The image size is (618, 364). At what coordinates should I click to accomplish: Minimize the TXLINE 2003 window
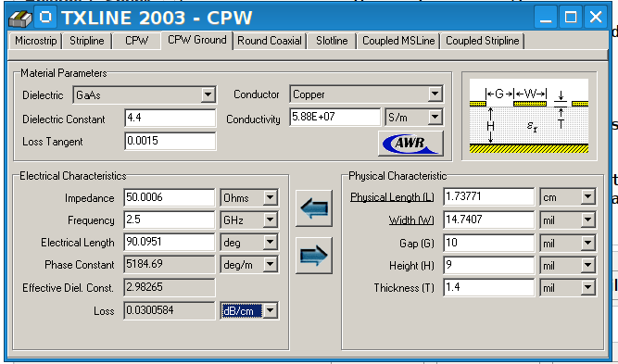click(x=546, y=17)
